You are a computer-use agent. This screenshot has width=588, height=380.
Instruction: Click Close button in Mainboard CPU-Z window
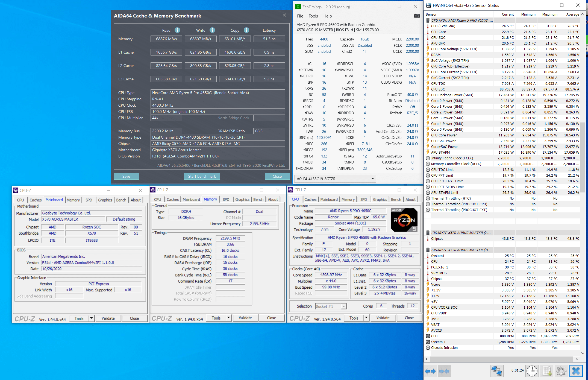(134, 318)
